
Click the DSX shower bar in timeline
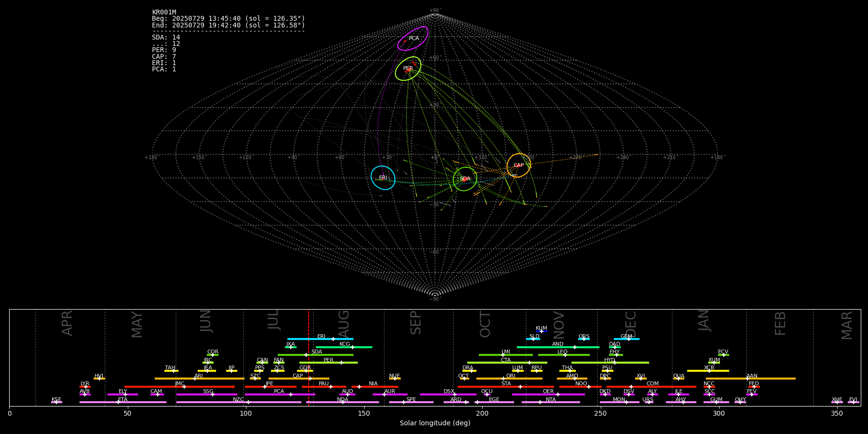pyautogui.click(x=448, y=394)
